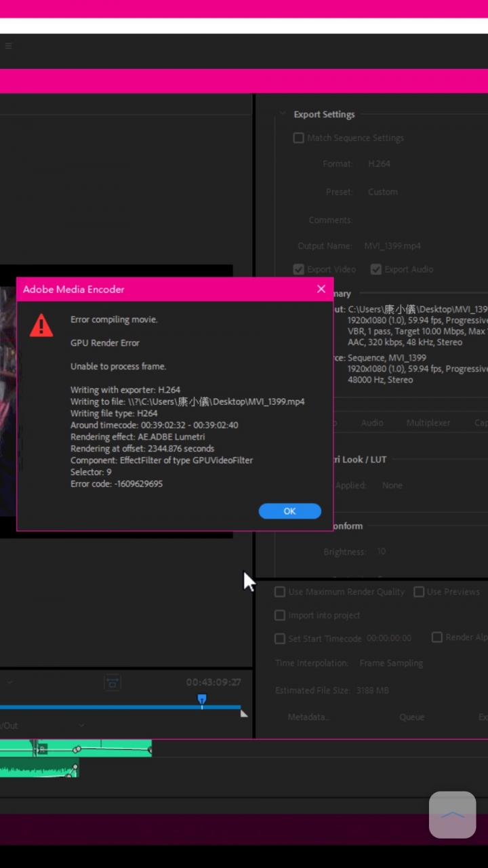Click the blue playhead marker
Screen dimensions: 488x868
201,701
